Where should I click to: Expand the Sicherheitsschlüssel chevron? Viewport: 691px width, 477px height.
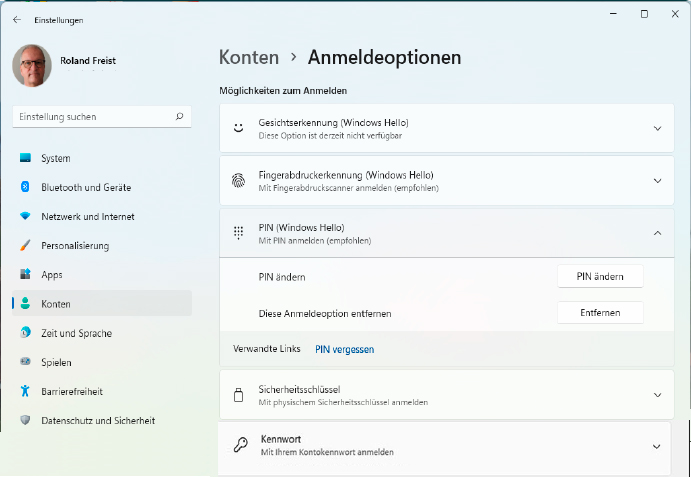[x=658, y=395]
